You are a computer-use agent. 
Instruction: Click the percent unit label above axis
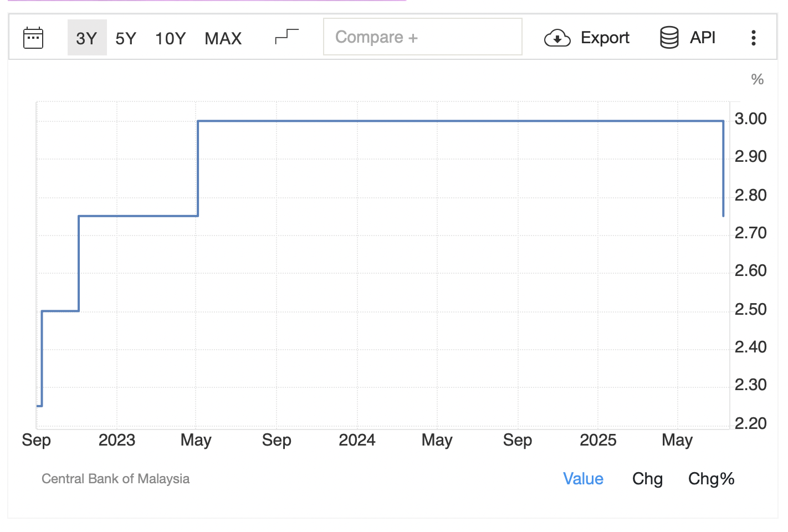tap(757, 79)
